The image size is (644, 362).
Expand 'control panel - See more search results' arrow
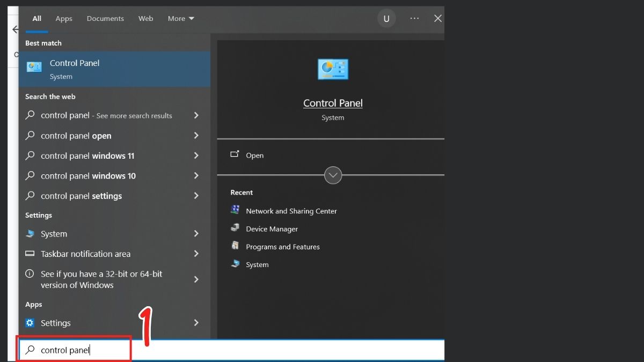[196, 115]
